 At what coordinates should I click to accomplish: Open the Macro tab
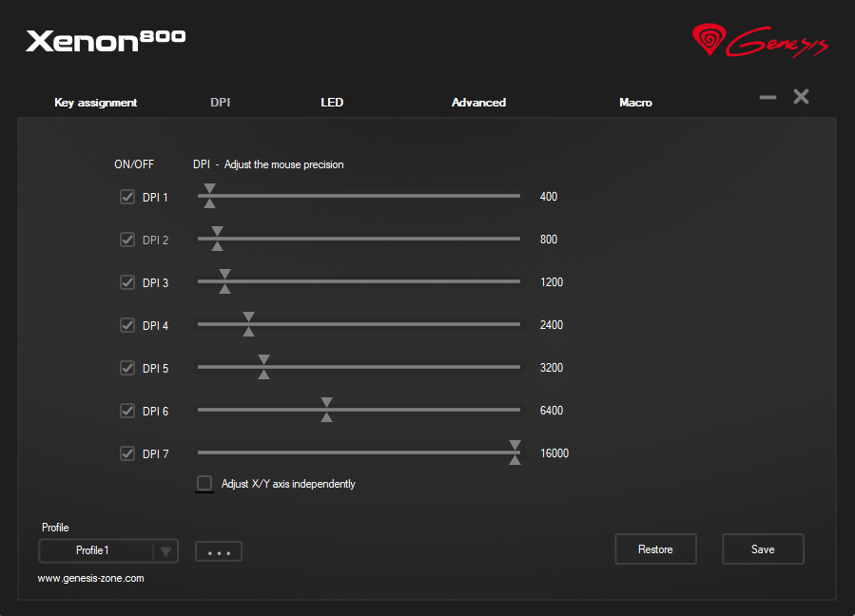635,103
